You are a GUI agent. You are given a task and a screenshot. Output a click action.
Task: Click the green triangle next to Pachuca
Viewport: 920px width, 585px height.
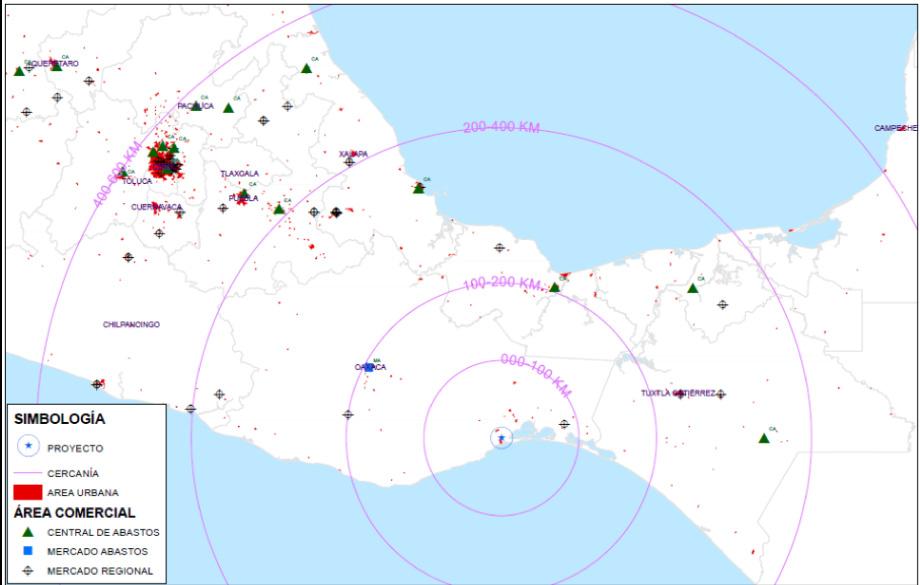[228, 108]
